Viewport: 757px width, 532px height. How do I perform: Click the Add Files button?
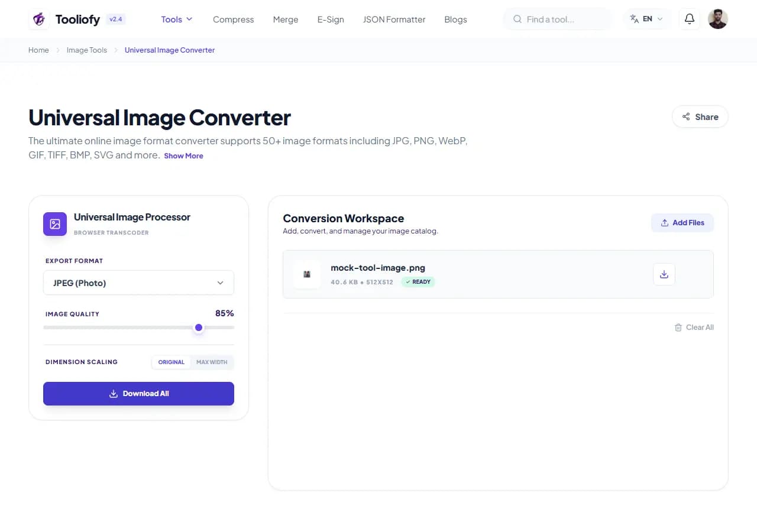pos(682,223)
